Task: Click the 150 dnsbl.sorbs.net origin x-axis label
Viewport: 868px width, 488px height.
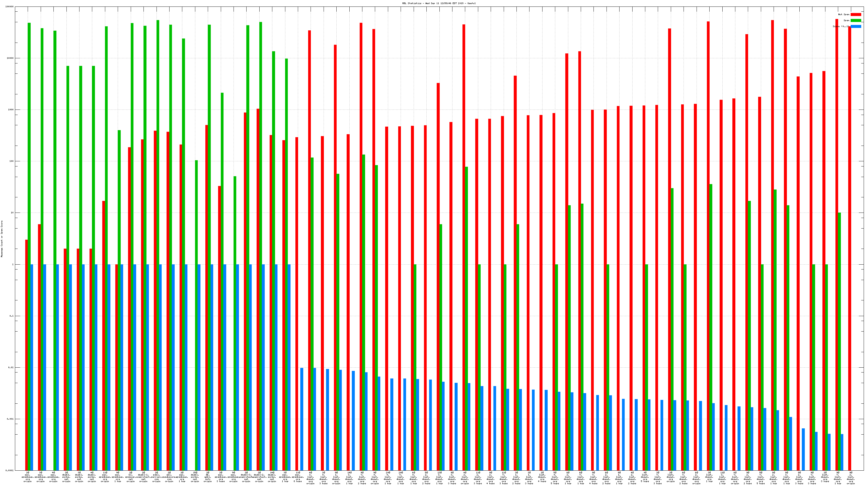Action: point(195,477)
